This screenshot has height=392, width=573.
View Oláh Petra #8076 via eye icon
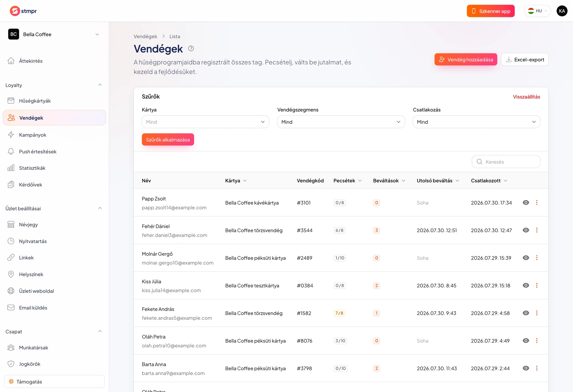(526, 341)
